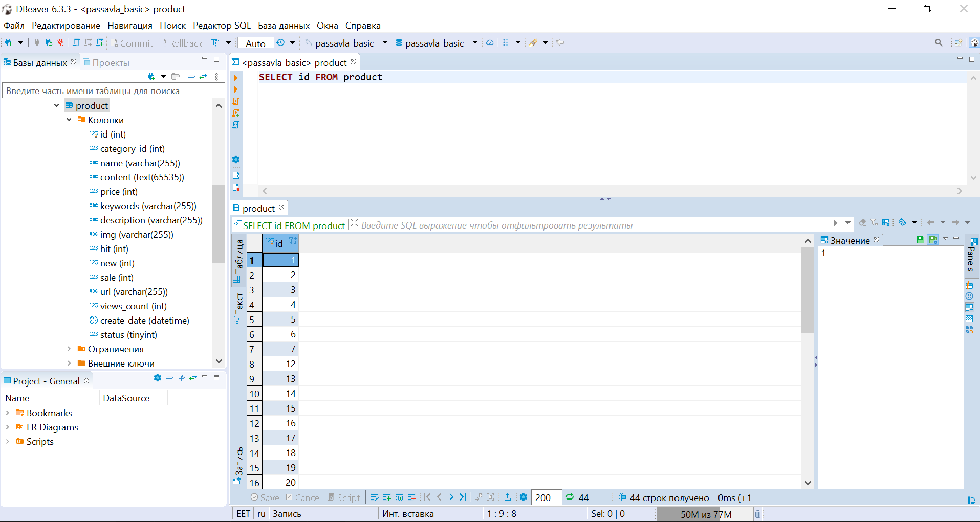The width and height of the screenshot is (980, 522).
Task: Execute SQL statement with orange arrow icon
Action: [x=236, y=78]
